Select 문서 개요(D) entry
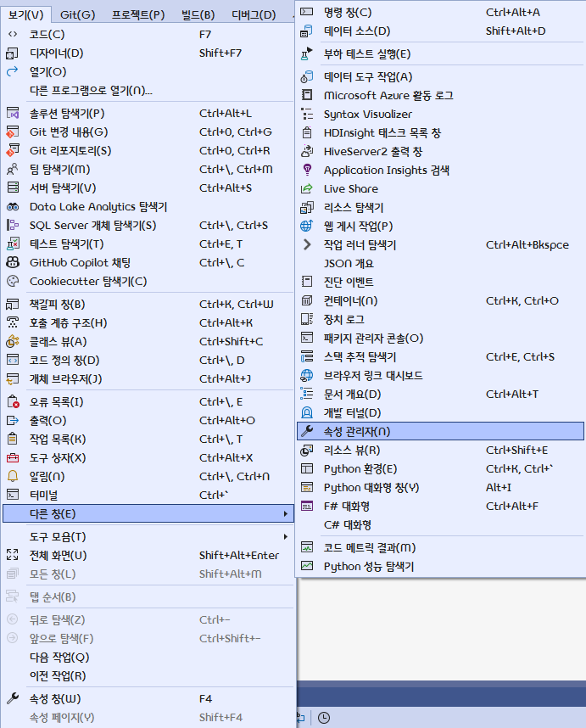Viewport: 586px width, 728px height. (440, 395)
